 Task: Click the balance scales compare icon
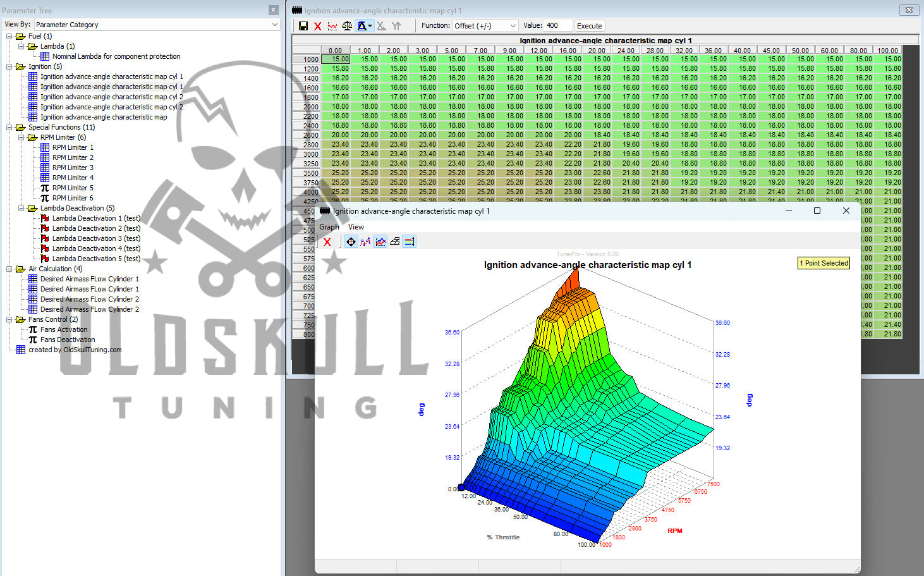(347, 26)
